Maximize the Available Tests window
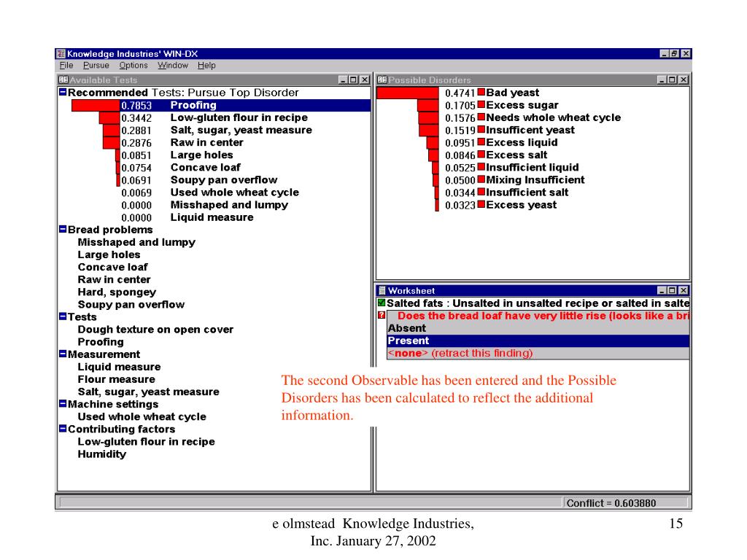The height and width of the screenshot is (560, 747). coord(353,80)
